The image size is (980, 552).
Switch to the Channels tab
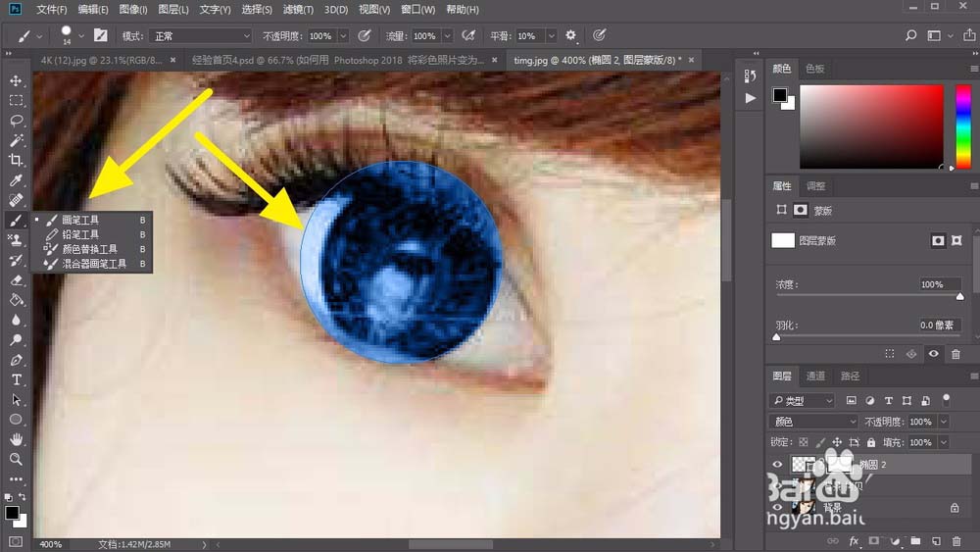(815, 376)
